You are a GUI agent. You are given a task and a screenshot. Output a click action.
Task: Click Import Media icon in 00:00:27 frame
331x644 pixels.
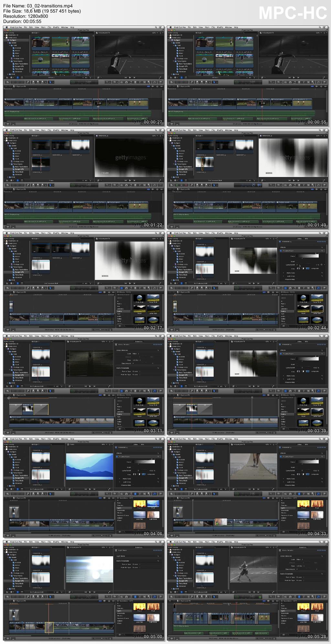tap(7, 82)
